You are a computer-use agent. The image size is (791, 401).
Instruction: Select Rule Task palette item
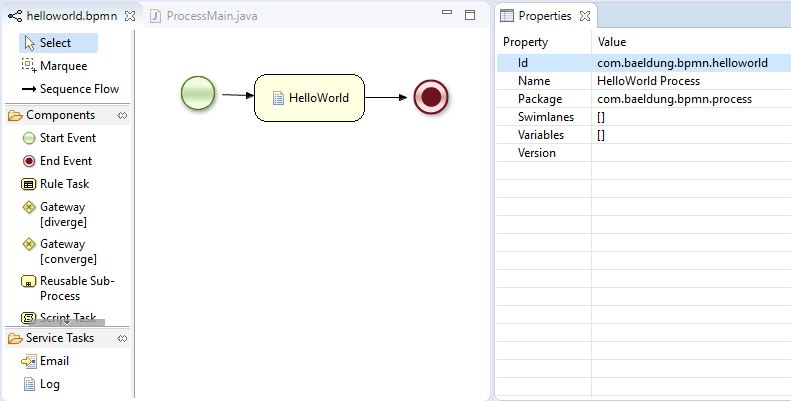(x=64, y=184)
